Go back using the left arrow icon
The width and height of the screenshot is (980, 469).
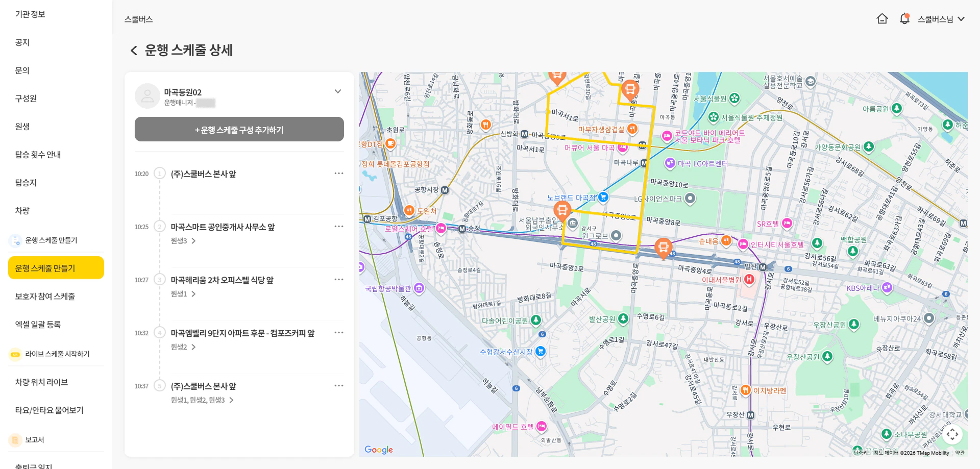pos(134,51)
